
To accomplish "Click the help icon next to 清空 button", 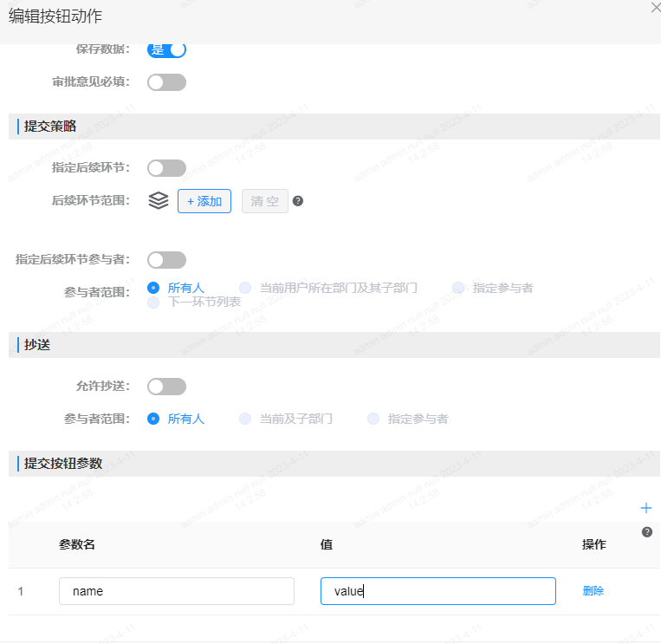I will pos(298,201).
